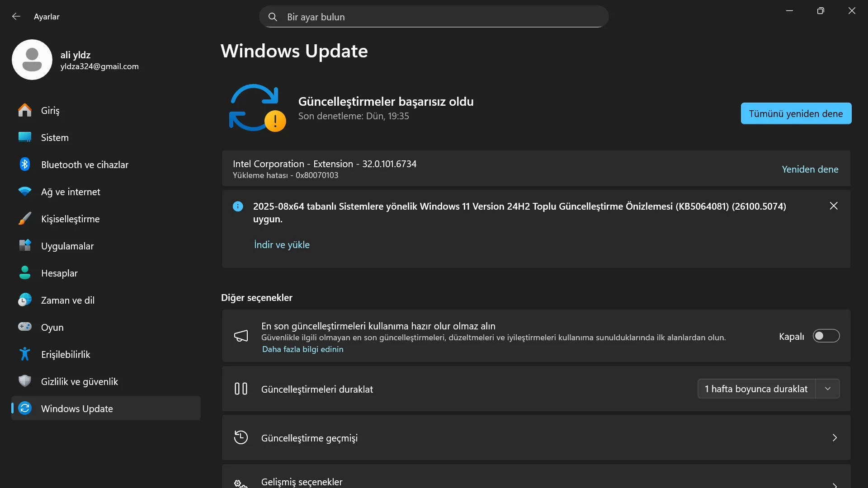Click the email yldza324@gmail.com
This screenshot has width=868, height=488.
99,66
